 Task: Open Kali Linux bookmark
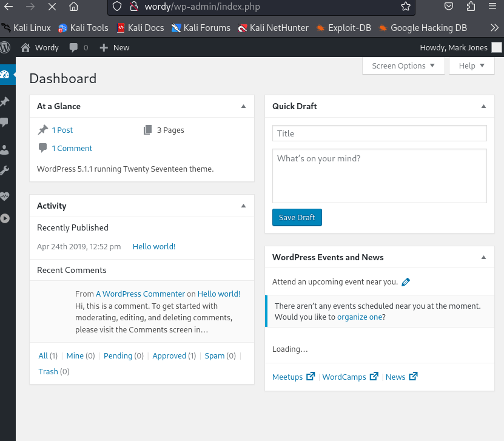[26, 28]
